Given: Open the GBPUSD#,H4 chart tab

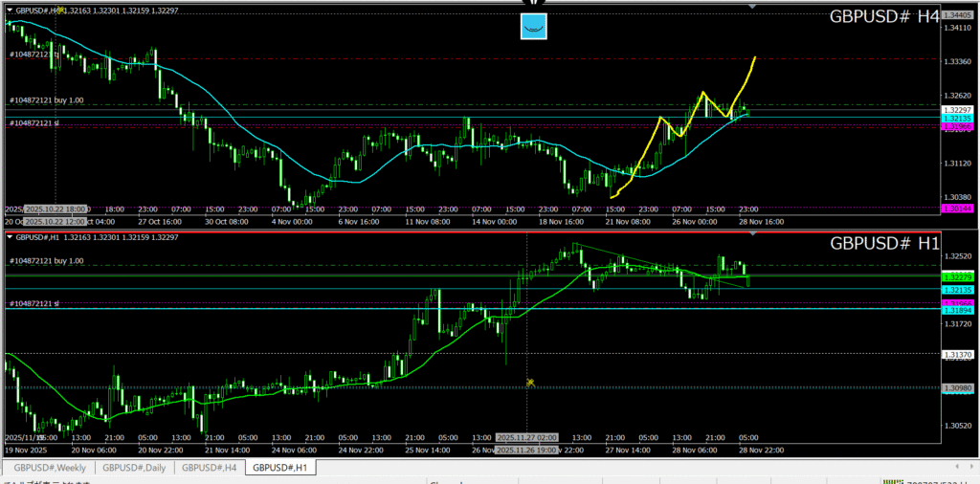Looking at the screenshot, I should tap(209, 468).
